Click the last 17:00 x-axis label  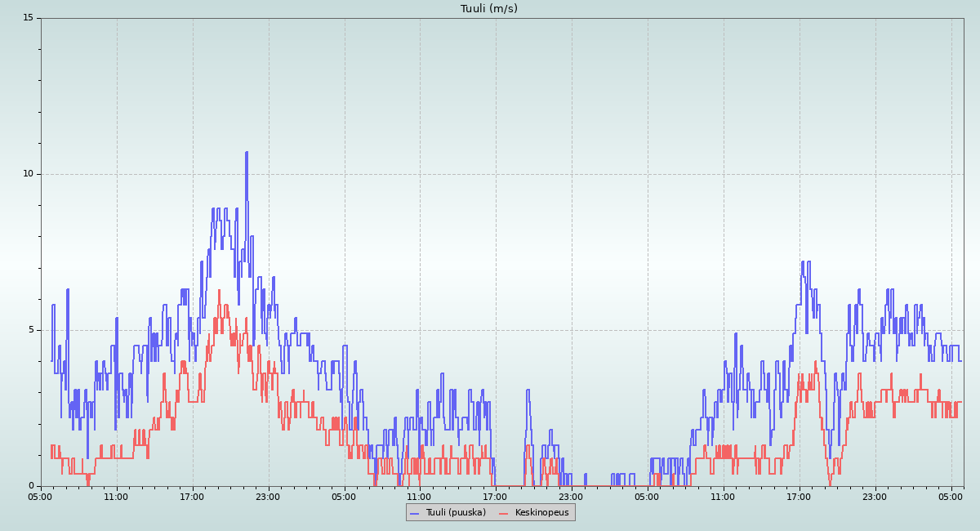click(x=800, y=496)
